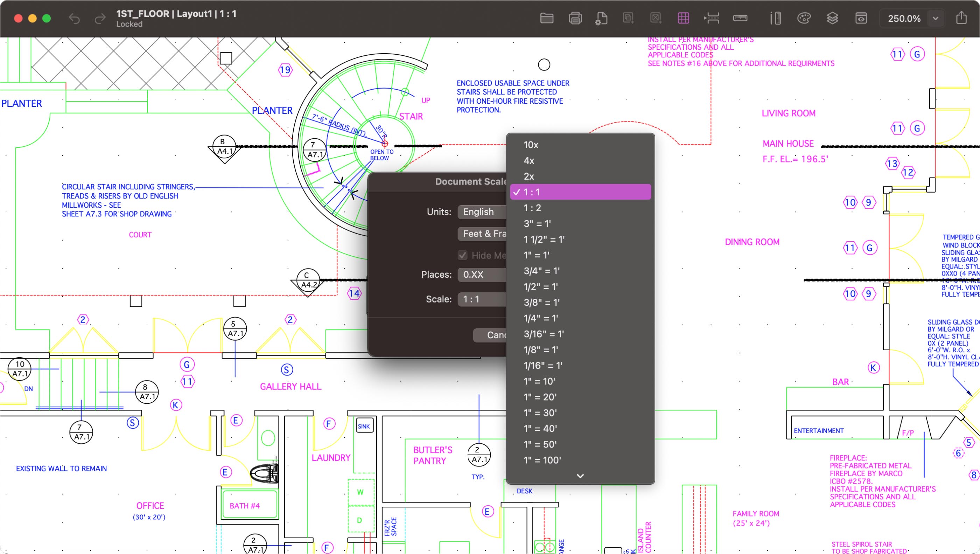Open the zoom level dropdown next to 250.0%
This screenshot has height=554, width=980.
tap(935, 18)
